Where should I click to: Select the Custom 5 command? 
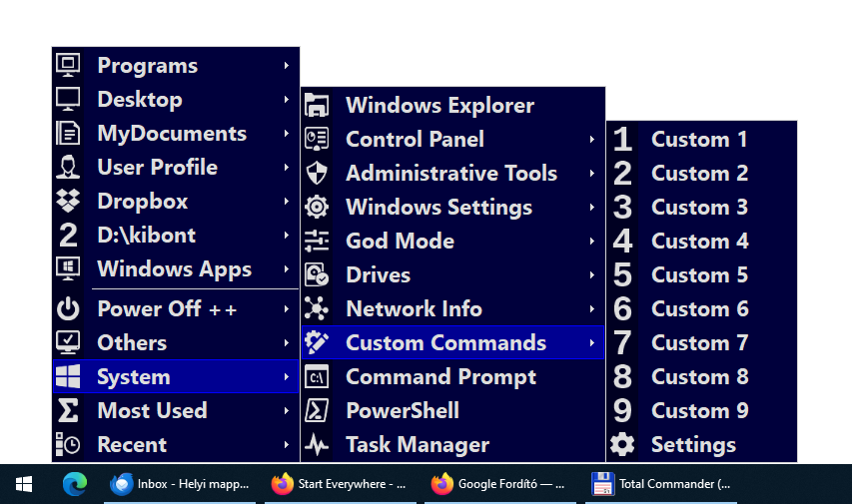pyautogui.click(x=699, y=275)
